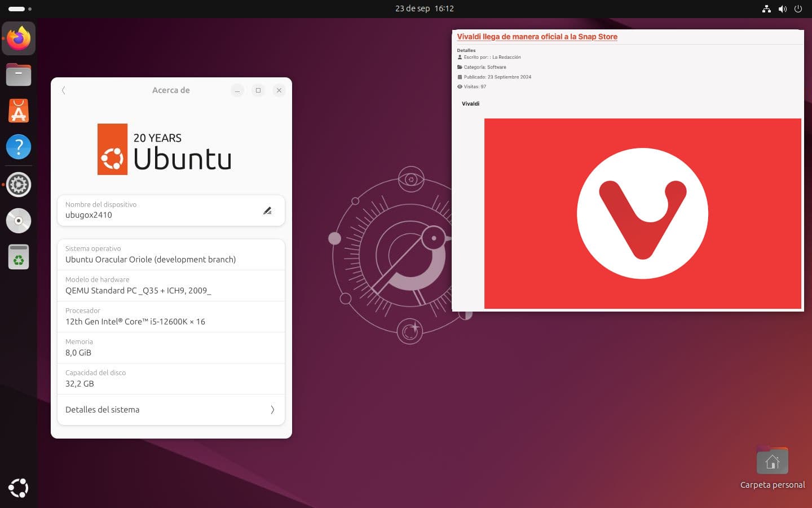Image resolution: width=812 pixels, height=508 pixels.
Task: Maximize the Acerca de window
Action: [x=258, y=90]
